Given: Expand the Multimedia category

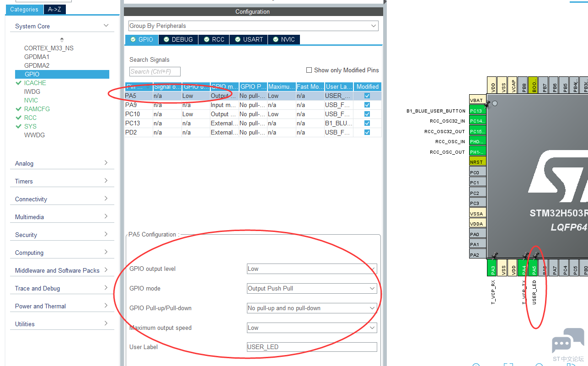Looking at the screenshot, I should pos(106,216).
